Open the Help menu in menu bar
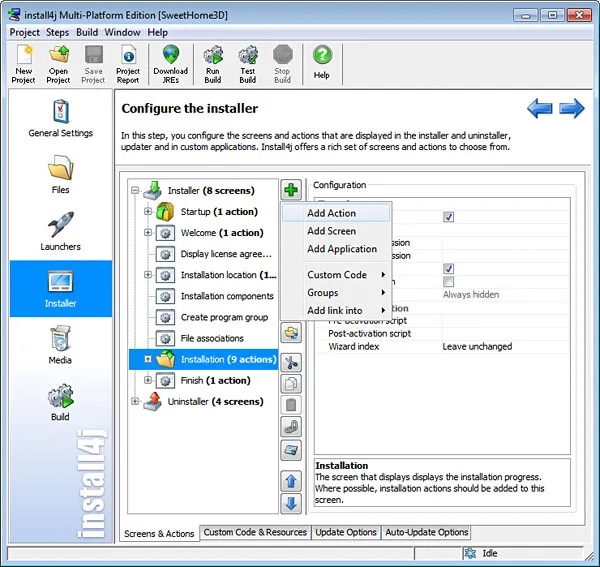The image size is (600, 567). coord(158,33)
